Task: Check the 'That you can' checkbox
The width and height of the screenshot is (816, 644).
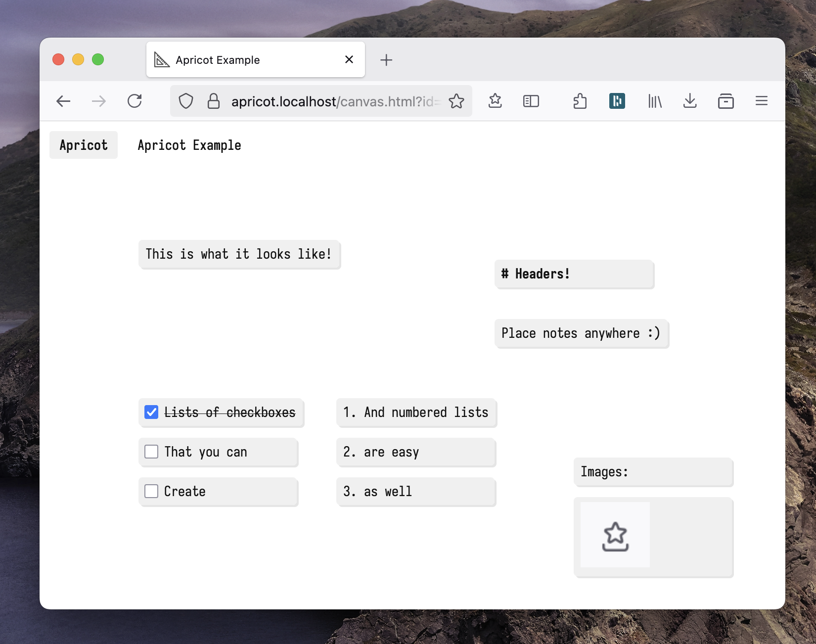Action: point(151,452)
